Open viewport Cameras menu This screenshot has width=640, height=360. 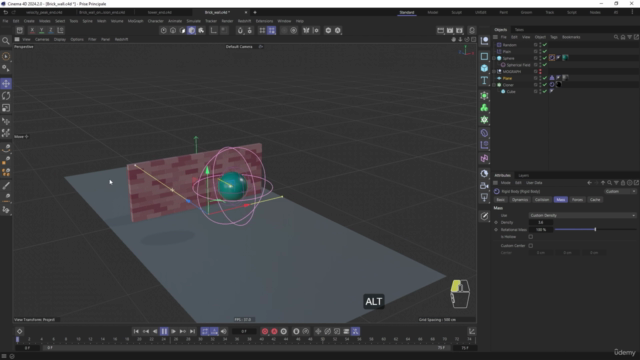pos(42,39)
